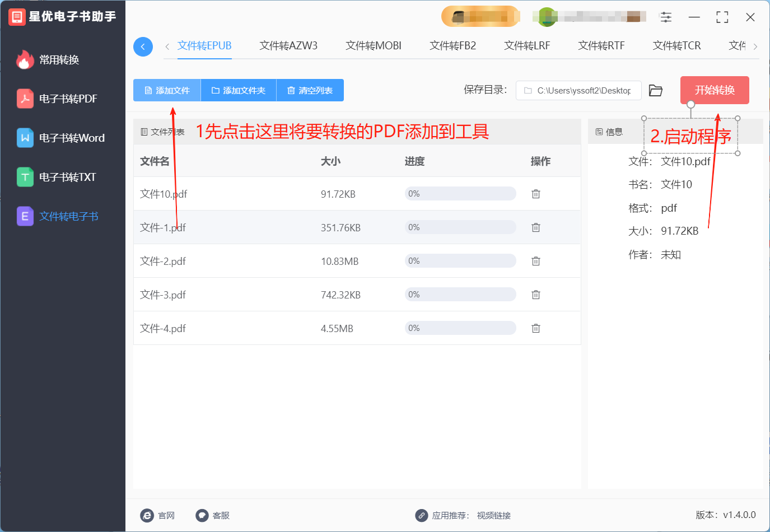This screenshot has width=770, height=532.
Task: Select the 文件-1.pdf row name
Action: coord(162,227)
